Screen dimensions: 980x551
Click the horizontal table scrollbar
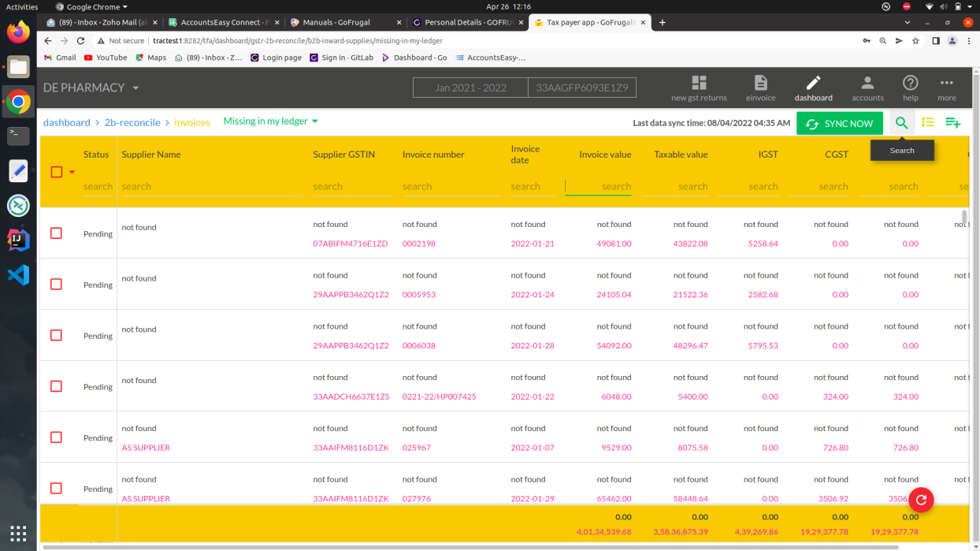470,546
